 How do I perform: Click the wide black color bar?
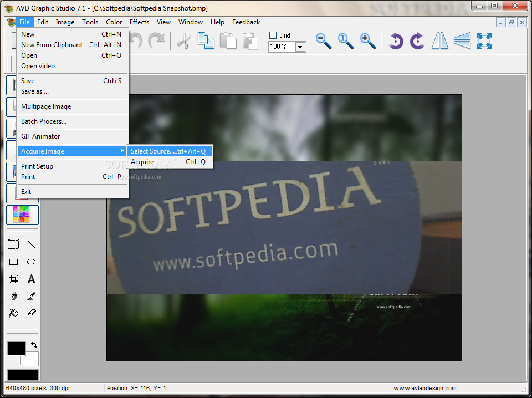point(22,375)
